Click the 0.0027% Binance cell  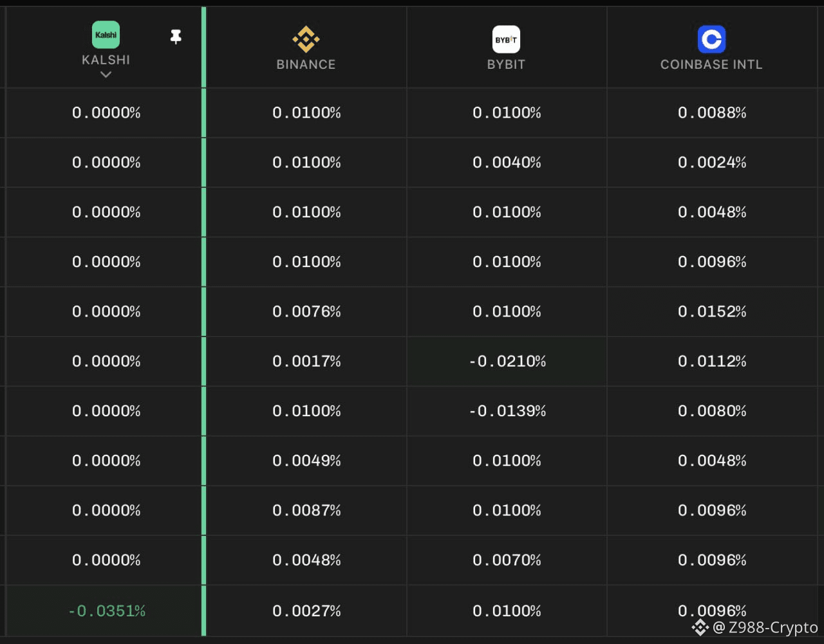click(x=306, y=611)
